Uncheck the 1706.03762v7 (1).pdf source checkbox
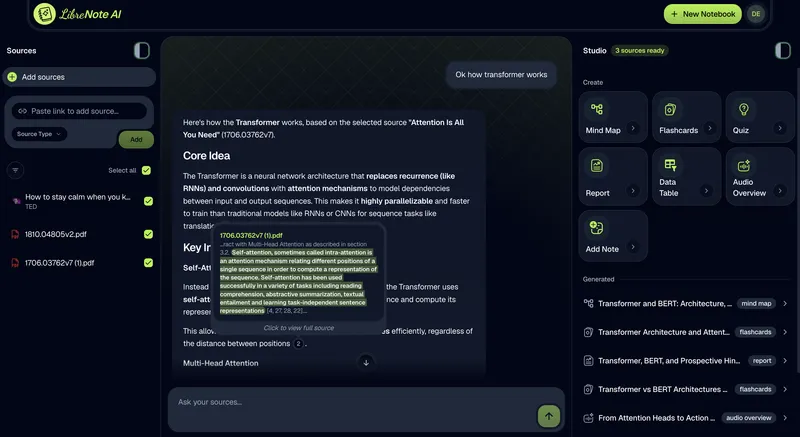800x437 pixels. point(148,263)
